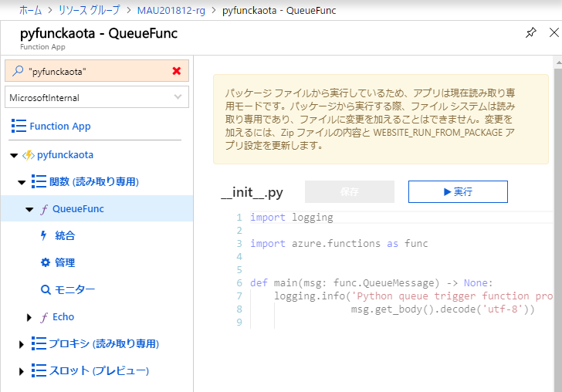562x392 pixels.
Task: Open 統合 (Integrate) page
Action: tap(65, 235)
